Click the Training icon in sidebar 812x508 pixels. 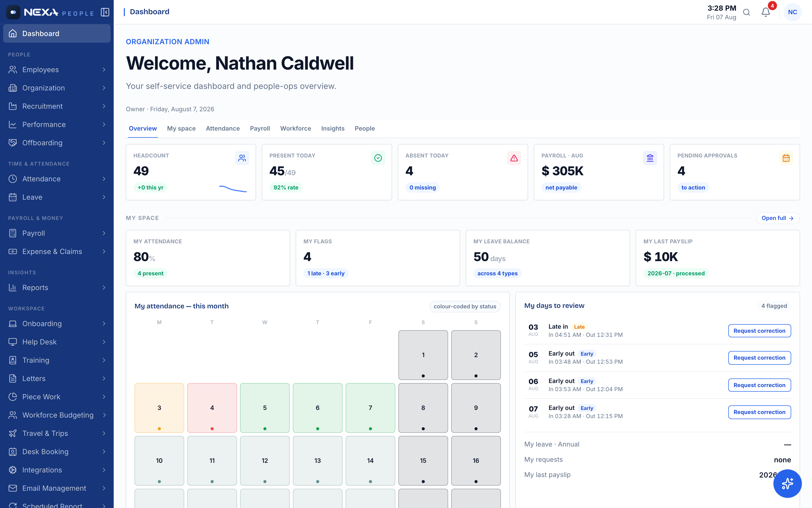click(x=13, y=360)
